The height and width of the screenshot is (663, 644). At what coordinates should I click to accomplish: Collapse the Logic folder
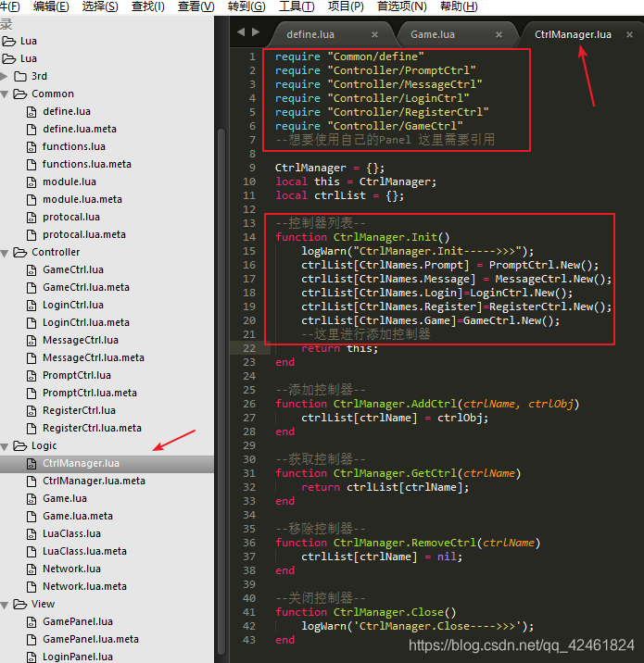(x=5, y=446)
